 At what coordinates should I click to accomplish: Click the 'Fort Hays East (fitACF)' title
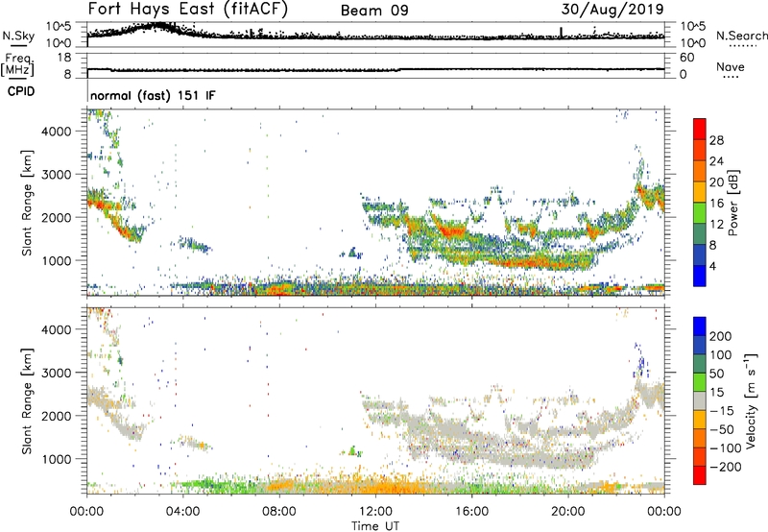pos(188,10)
